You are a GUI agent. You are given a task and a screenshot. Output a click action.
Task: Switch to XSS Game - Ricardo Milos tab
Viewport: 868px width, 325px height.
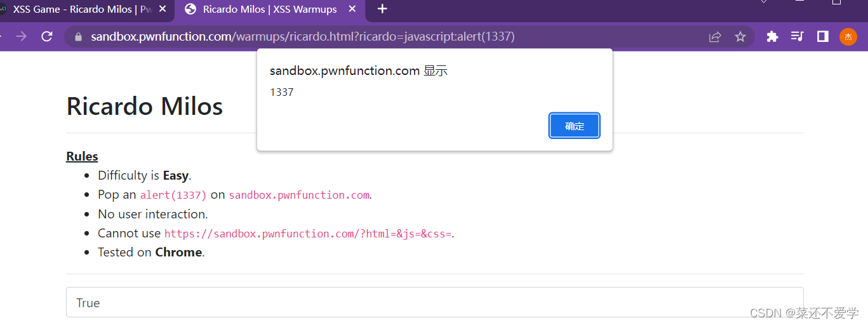(83, 10)
